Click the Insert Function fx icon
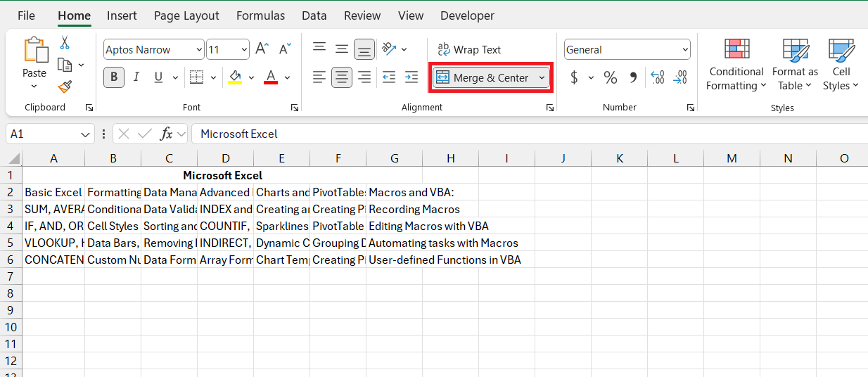This screenshot has height=377, width=868. [166, 134]
